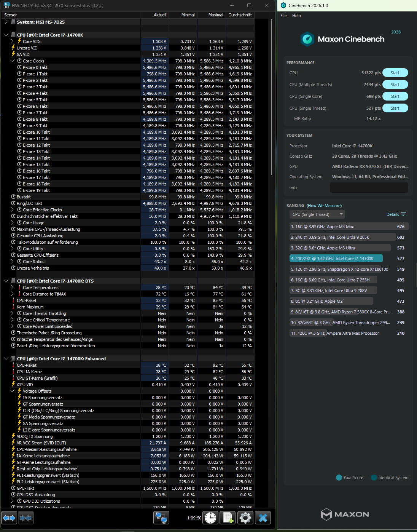Image resolution: width=417 pixels, height=532 pixels.
Task: Click the expand-columns double-arrow icon
Action: (x=9, y=518)
